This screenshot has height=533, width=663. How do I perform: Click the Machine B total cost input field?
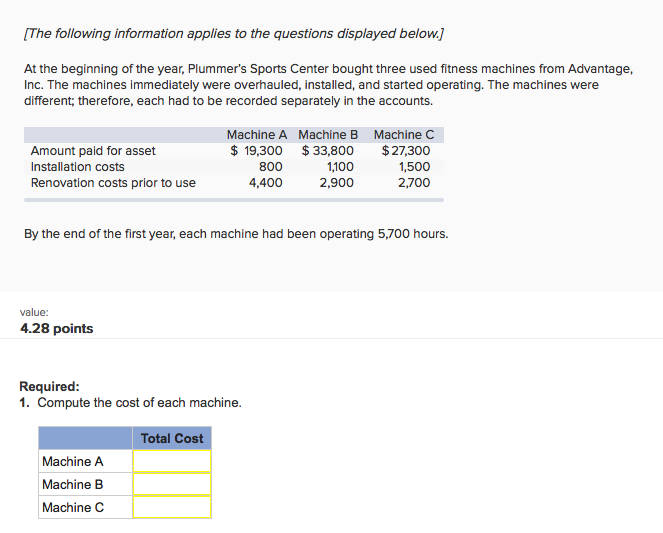click(172, 484)
